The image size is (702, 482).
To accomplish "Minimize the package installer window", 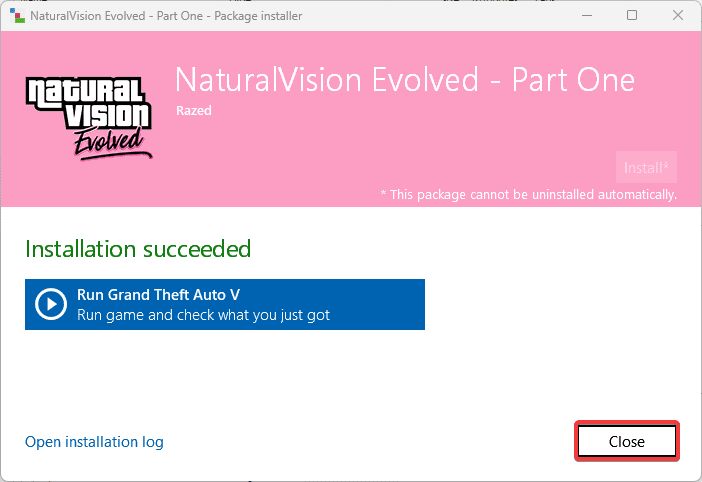I will click(x=585, y=16).
